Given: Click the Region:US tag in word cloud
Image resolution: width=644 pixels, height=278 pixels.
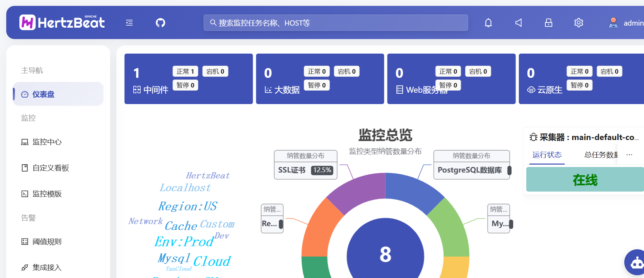Looking at the screenshot, I should click(187, 206).
